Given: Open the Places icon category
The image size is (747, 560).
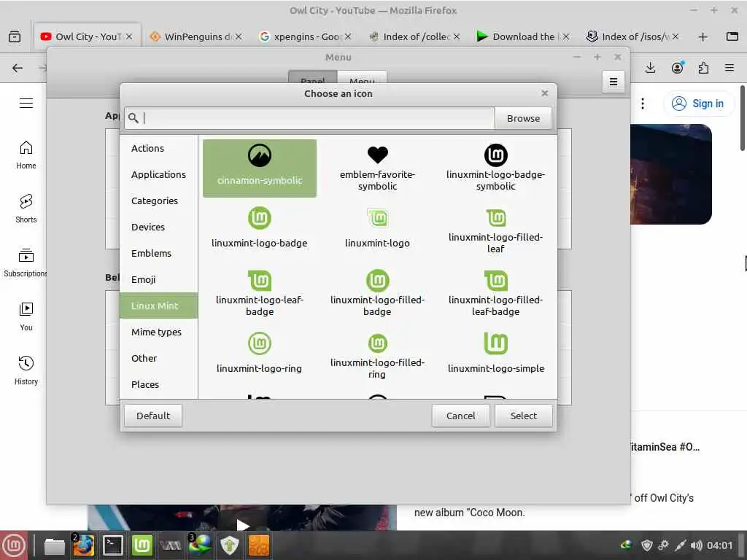Looking at the screenshot, I should click(158, 384).
